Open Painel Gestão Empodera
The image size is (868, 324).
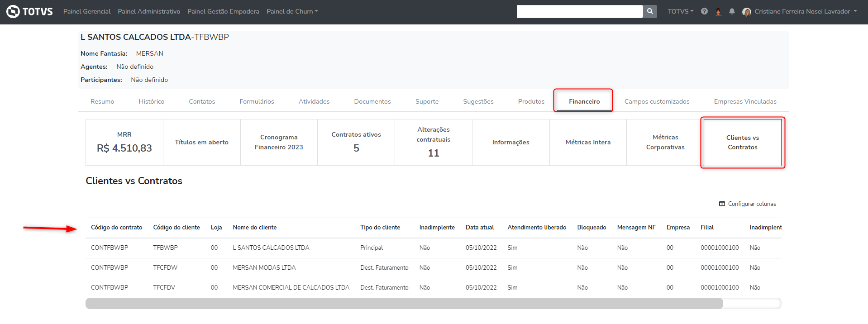(x=223, y=11)
